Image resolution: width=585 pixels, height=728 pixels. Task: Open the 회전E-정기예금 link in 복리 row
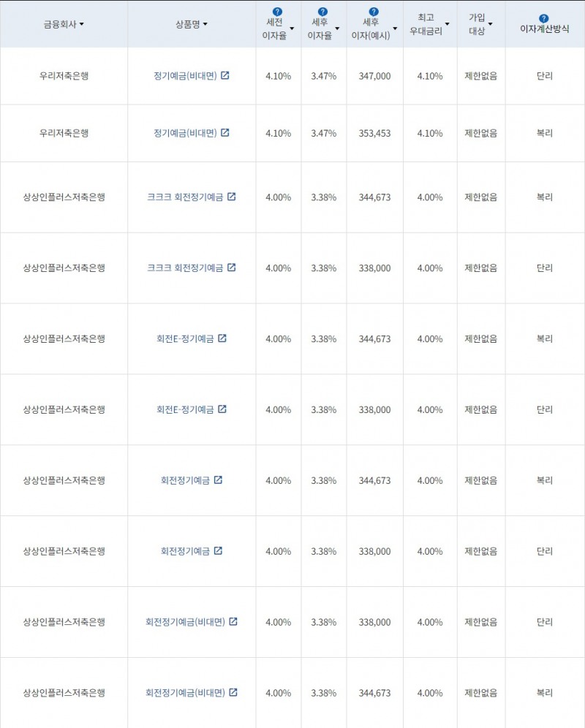(x=185, y=338)
